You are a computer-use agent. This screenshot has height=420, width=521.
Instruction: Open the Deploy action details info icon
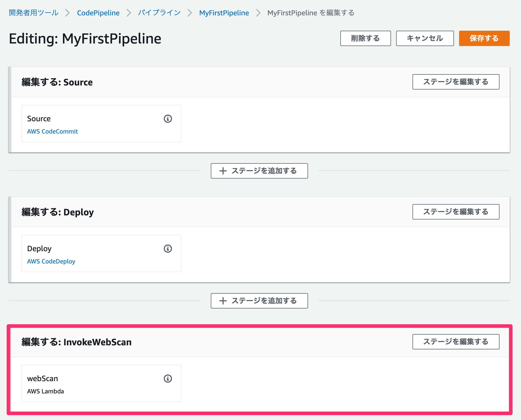coord(168,248)
